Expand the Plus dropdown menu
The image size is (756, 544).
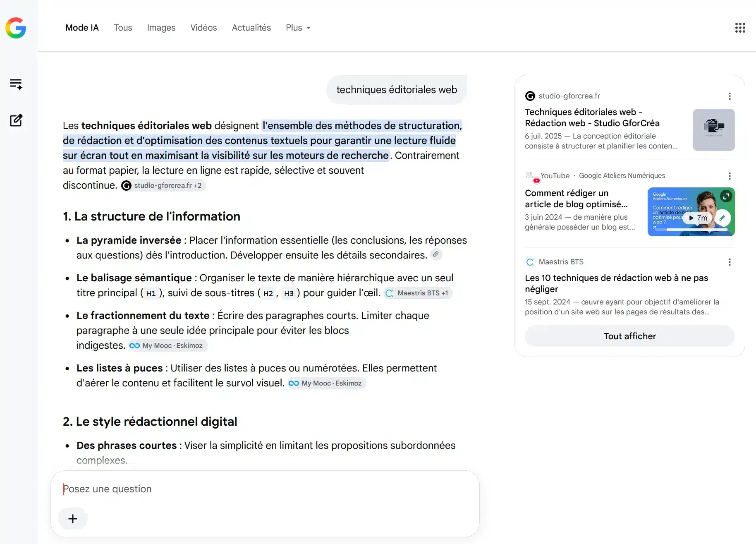pyautogui.click(x=298, y=28)
